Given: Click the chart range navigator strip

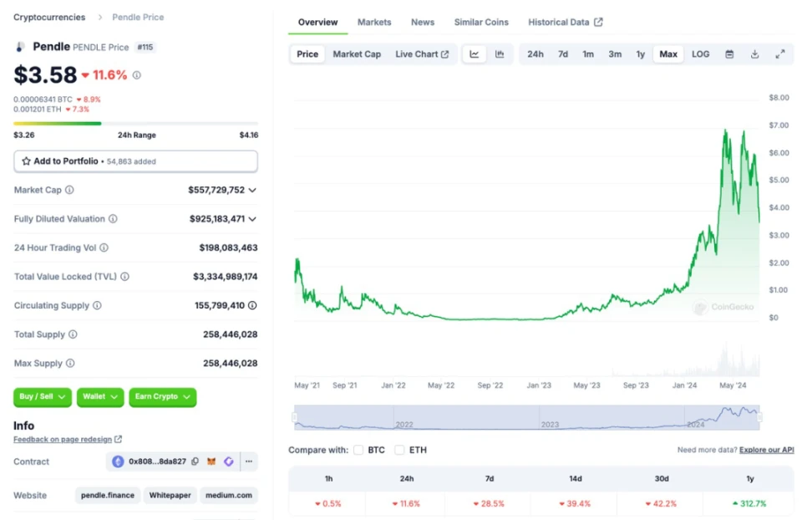Looking at the screenshot, I should point(526,416).
